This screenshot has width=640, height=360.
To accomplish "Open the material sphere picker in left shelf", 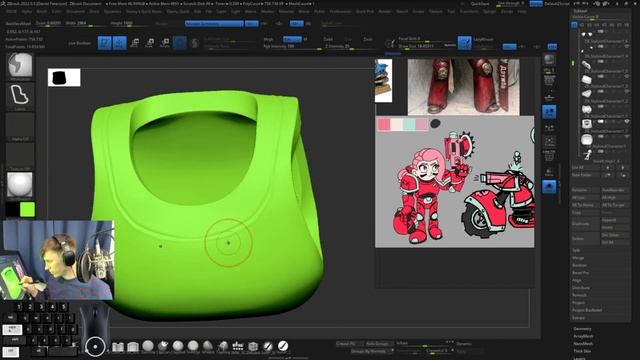I will coord(20,186).
